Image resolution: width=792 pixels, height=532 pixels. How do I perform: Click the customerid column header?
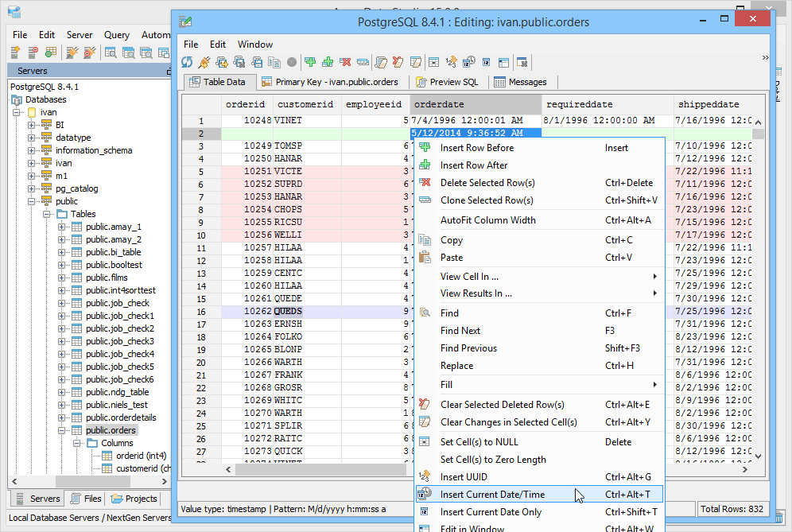[307, 104]
